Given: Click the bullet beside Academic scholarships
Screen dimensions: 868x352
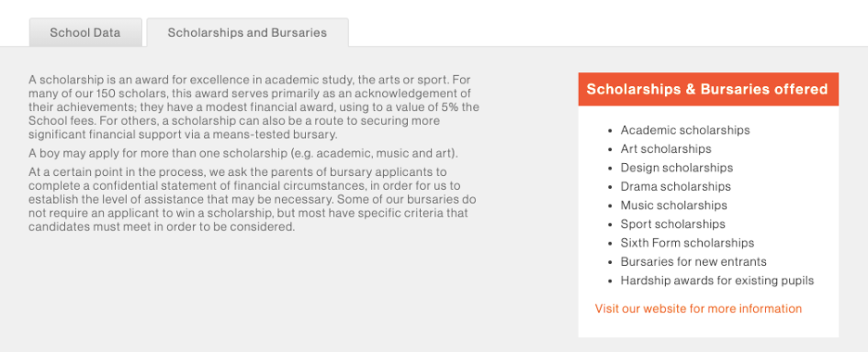Looking at the screenshot, I should pyautogui.click(x=610, y=131).
